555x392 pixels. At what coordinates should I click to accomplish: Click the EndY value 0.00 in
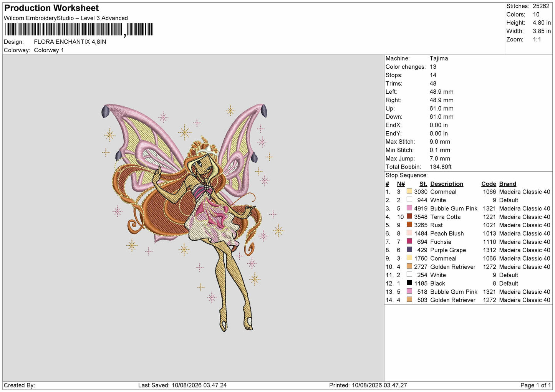point(439,134)
